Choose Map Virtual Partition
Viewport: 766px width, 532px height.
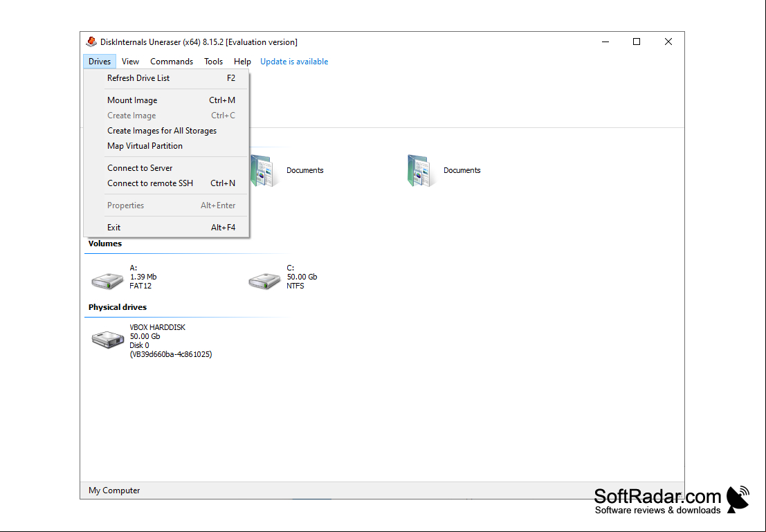pyautogui.click(x=167, y=145)
